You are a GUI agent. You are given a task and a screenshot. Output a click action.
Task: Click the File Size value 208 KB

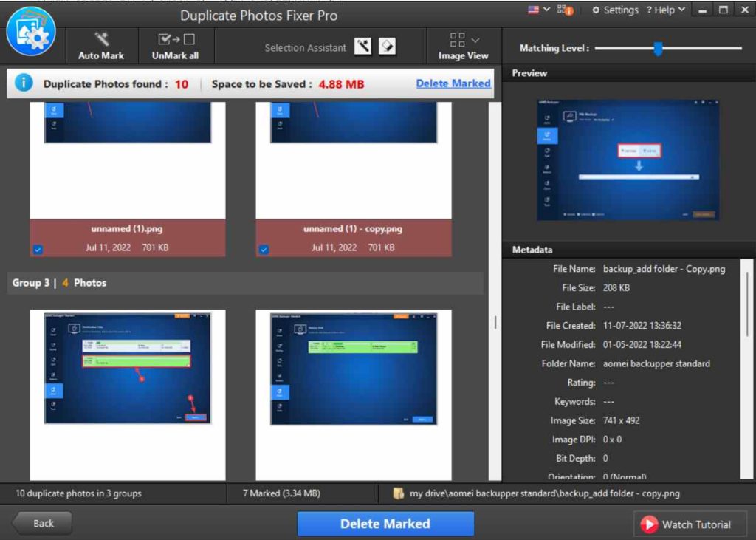tap(616, 287)
